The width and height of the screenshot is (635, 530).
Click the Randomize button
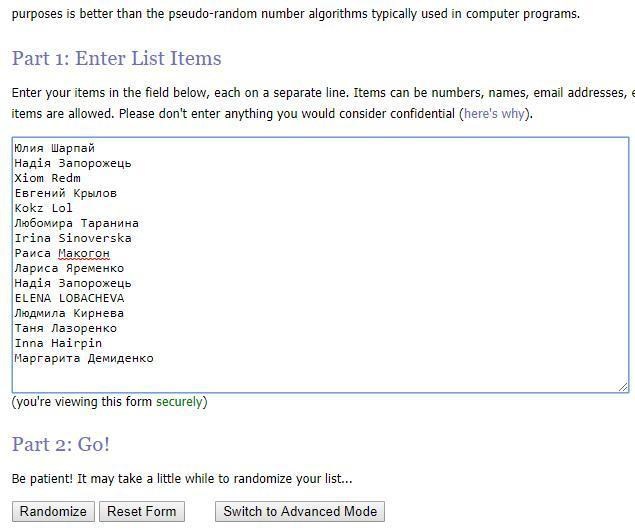53,511
